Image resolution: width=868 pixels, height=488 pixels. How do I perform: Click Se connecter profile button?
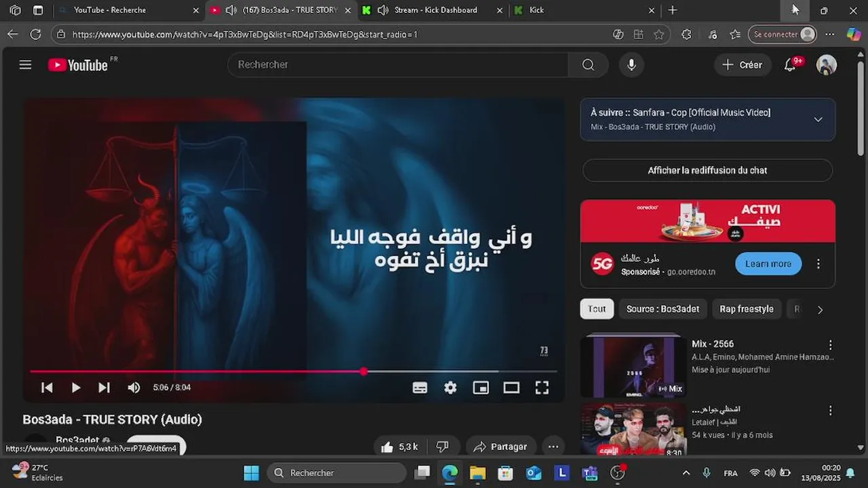782,34
